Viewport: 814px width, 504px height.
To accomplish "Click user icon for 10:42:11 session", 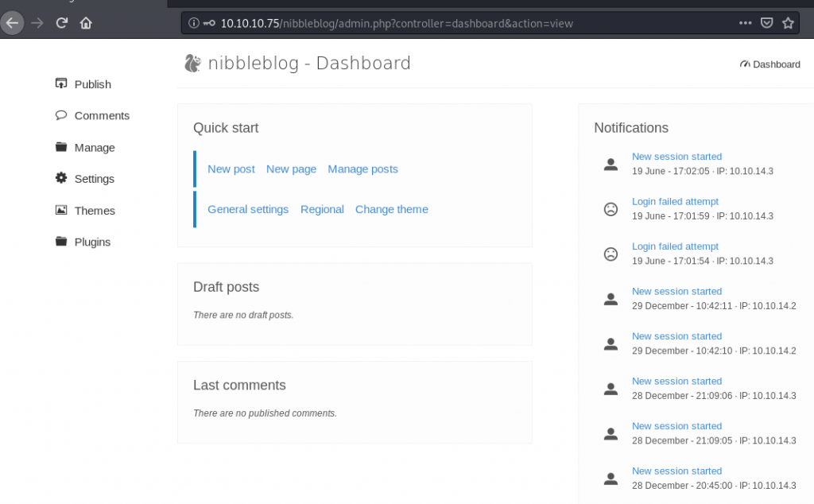I will point(611,299).
